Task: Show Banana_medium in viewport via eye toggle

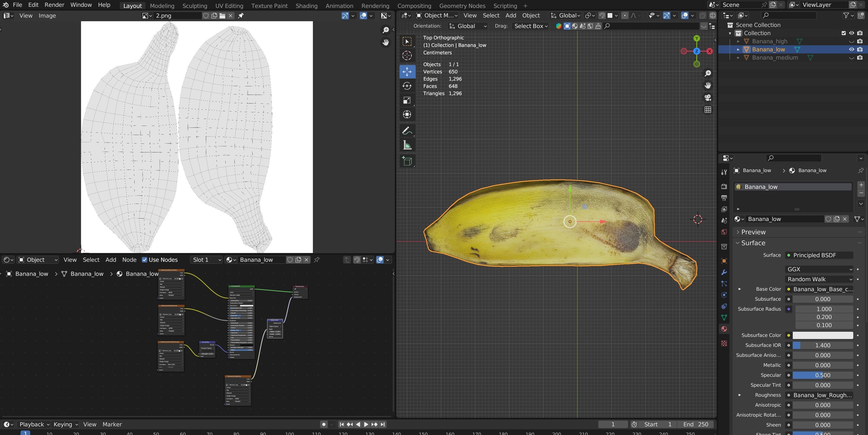Action: click(x=851, y=58)
